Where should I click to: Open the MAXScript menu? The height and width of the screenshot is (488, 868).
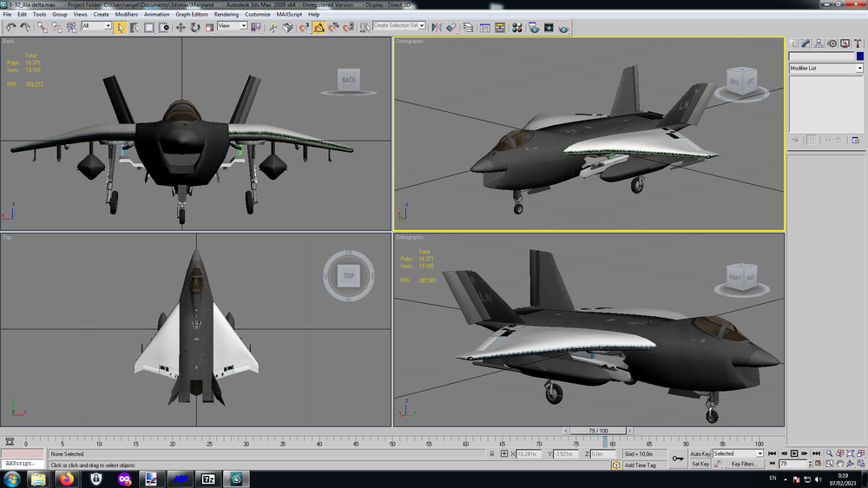(x=289, y=15)
